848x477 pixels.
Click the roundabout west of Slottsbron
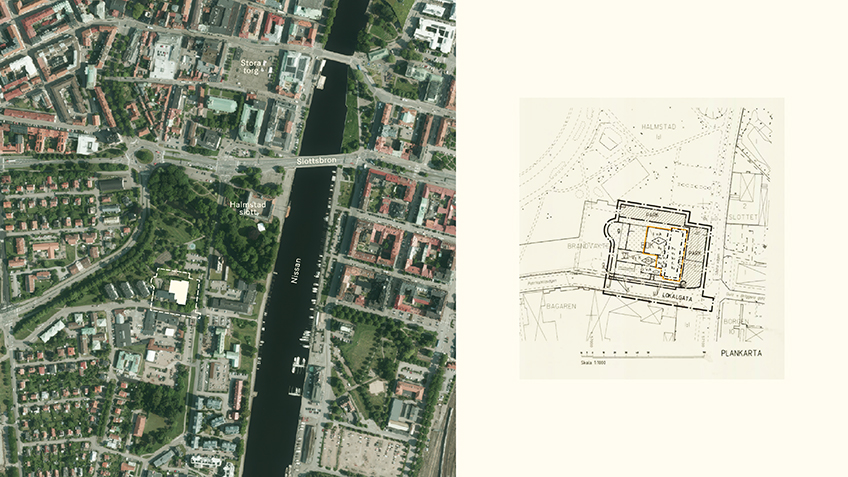(143, 156)
